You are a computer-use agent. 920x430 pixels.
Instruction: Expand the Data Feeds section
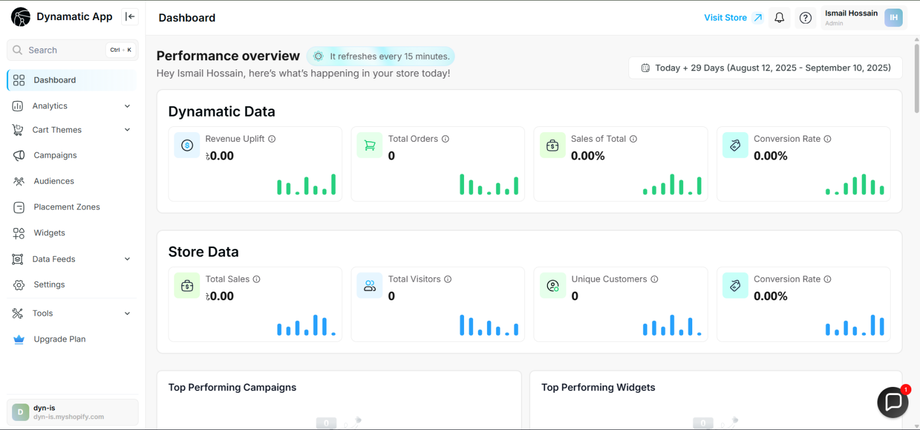pos(127,259)
